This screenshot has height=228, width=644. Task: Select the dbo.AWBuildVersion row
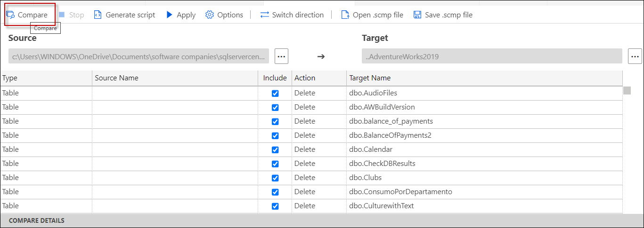[382, 107]
